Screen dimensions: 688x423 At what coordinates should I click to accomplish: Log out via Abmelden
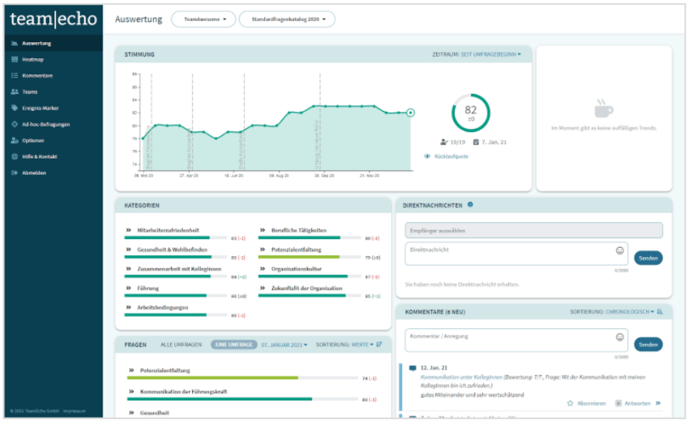click(34, 173)
